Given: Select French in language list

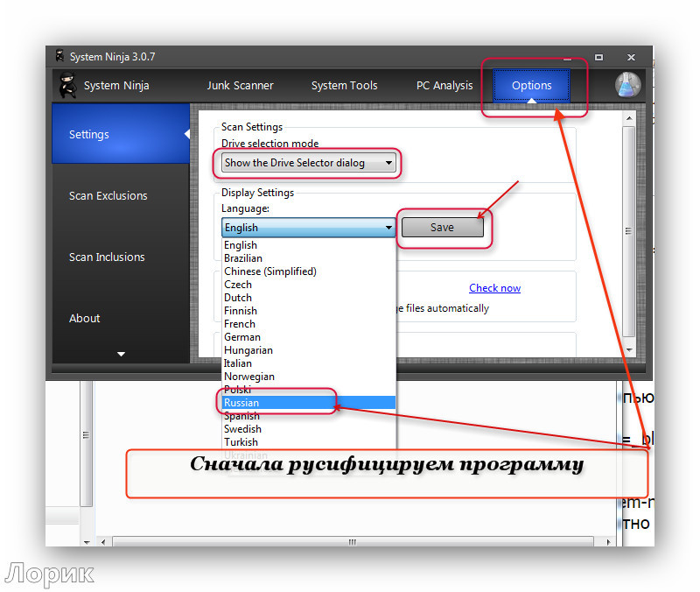Looking at the screenshot, I should (x=309, y=324).
